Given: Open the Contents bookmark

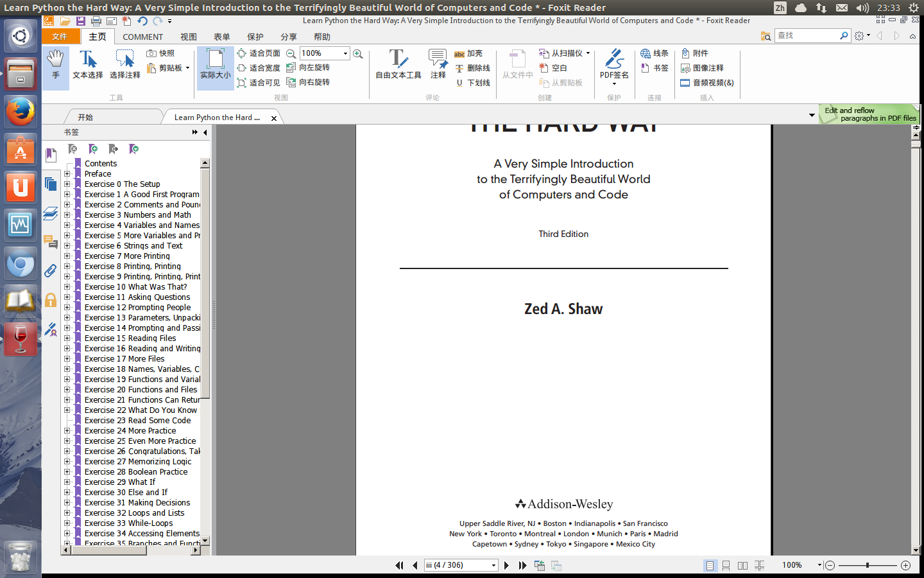Looking at the screenshot, I should (101, 164).
